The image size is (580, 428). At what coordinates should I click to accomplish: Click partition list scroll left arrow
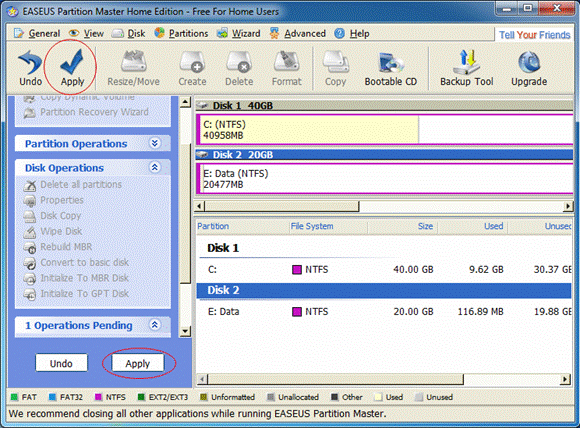pos(202,379)
